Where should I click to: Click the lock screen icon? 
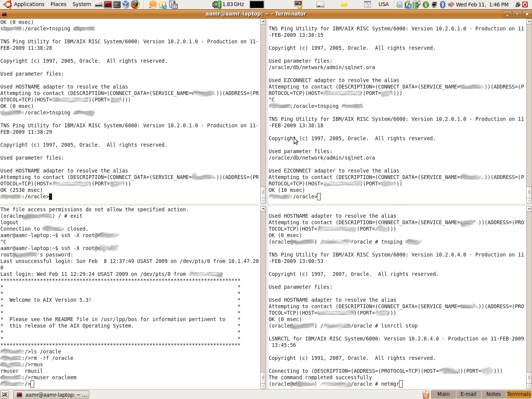click(518, 5)
